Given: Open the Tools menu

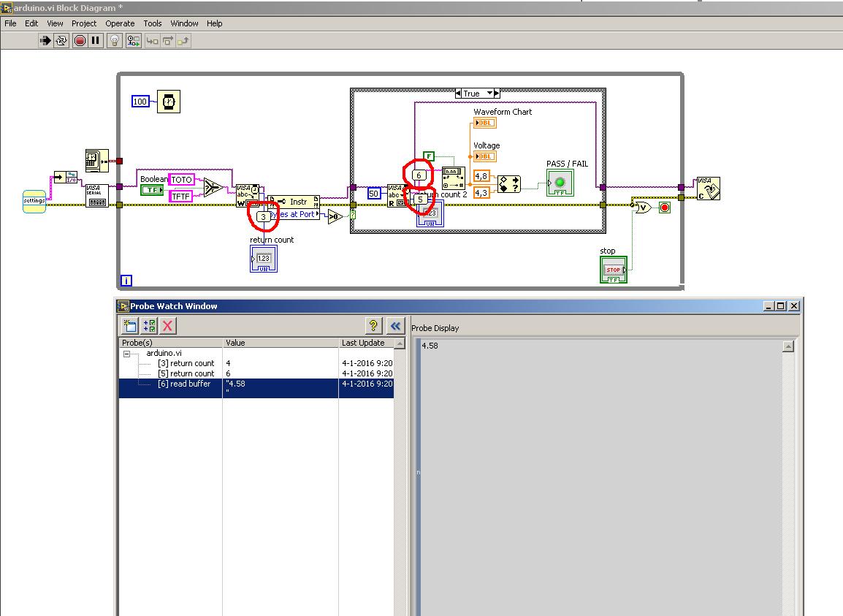Looking at the screenshot, I should [153, 23].
